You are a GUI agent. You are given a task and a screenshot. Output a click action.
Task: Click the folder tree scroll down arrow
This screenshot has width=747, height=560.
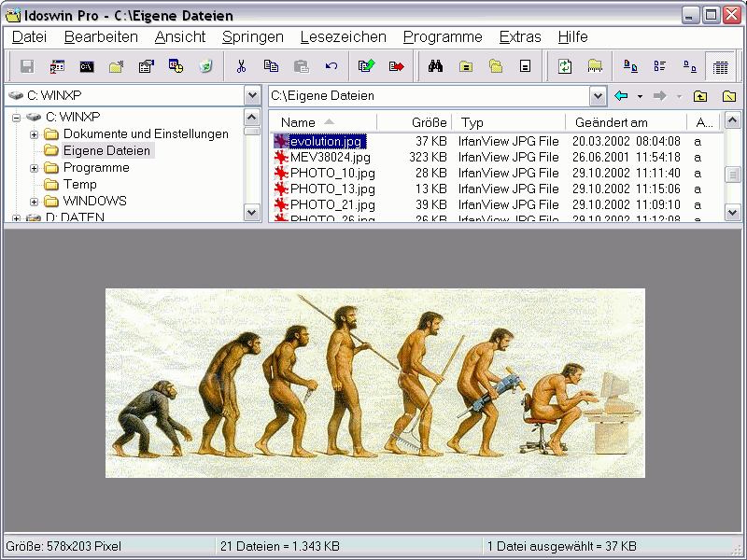pyautogui.click(x=251, y=213)
